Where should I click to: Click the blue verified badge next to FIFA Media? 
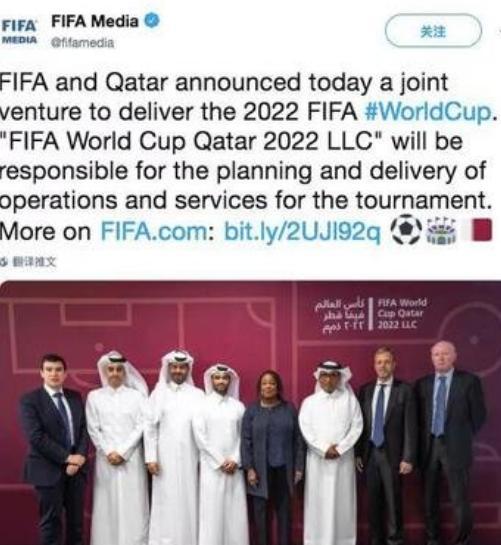(151, 22)
